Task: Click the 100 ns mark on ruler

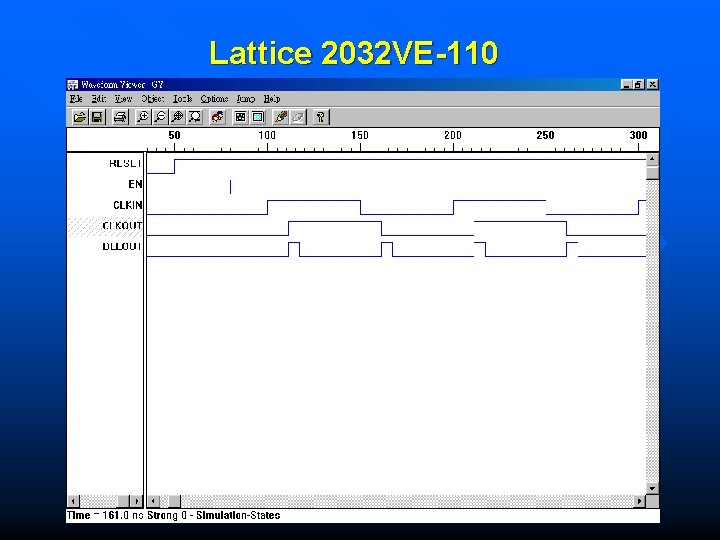Action: click(267, 135)
